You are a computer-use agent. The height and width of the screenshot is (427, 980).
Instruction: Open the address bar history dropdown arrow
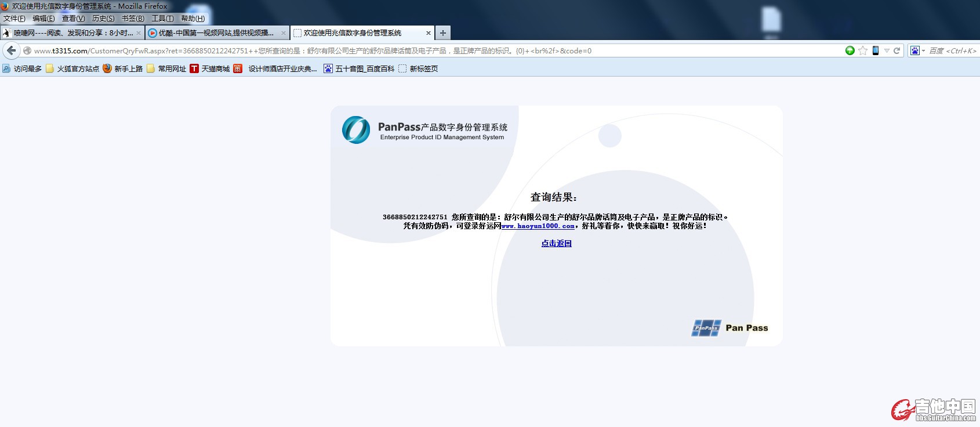tap(887, 51)
